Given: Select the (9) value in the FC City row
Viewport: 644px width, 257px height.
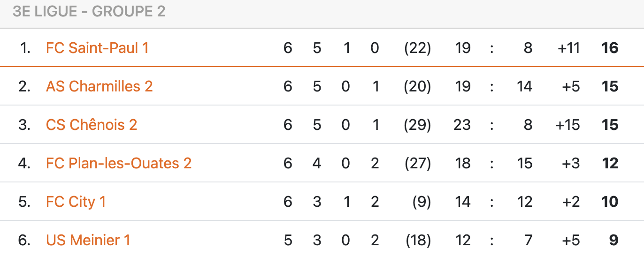Looking at the screenshot, I should click(421, 202).
